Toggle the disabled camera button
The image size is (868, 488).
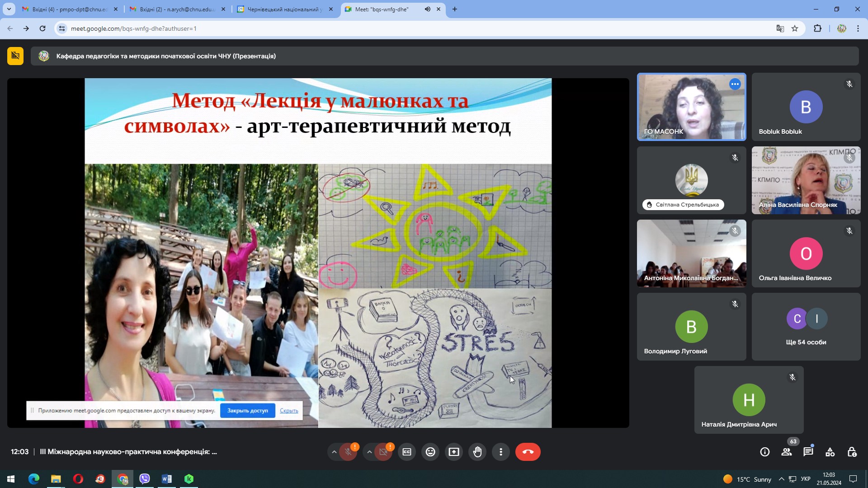[383, 452]
